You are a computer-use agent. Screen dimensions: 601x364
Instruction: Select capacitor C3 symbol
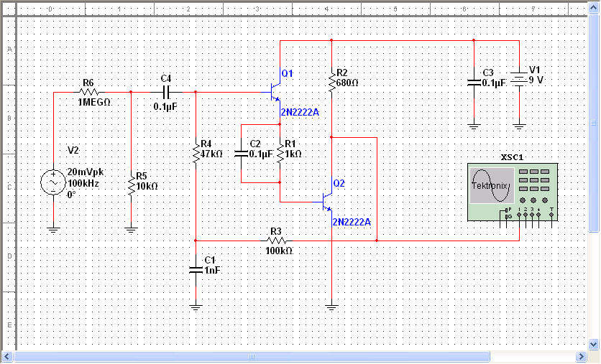[474, 83]
